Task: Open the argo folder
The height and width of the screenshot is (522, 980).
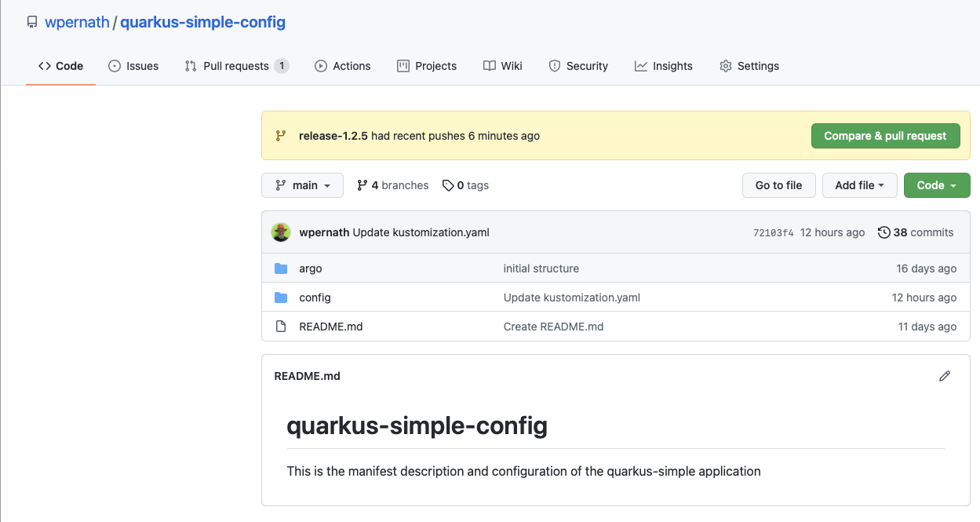Action: pos(311,268)
